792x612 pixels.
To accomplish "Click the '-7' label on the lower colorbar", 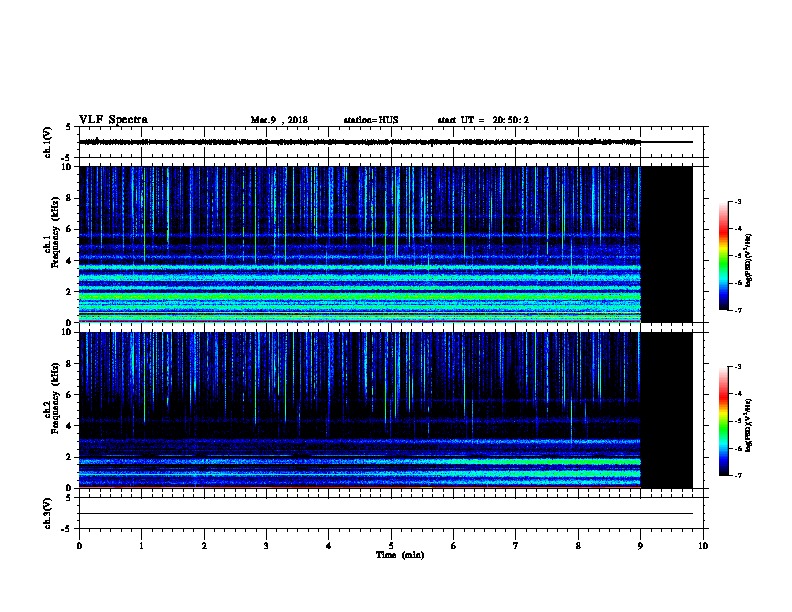I will pos(737,475).
